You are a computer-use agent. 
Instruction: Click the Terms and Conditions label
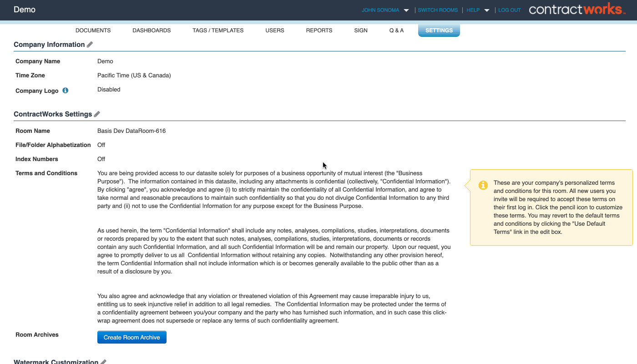click(x=46, y=173)
